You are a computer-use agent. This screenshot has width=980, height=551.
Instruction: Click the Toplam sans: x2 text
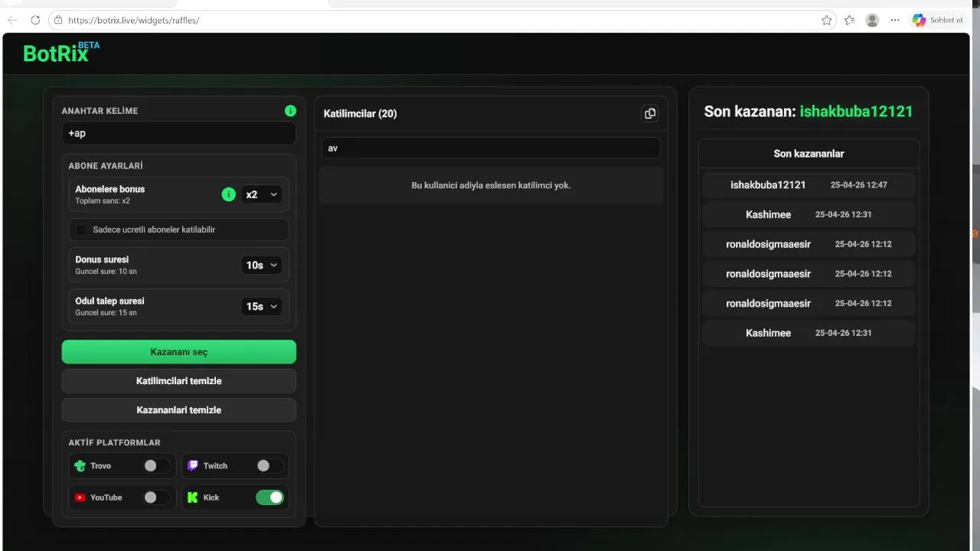point(103,201)
